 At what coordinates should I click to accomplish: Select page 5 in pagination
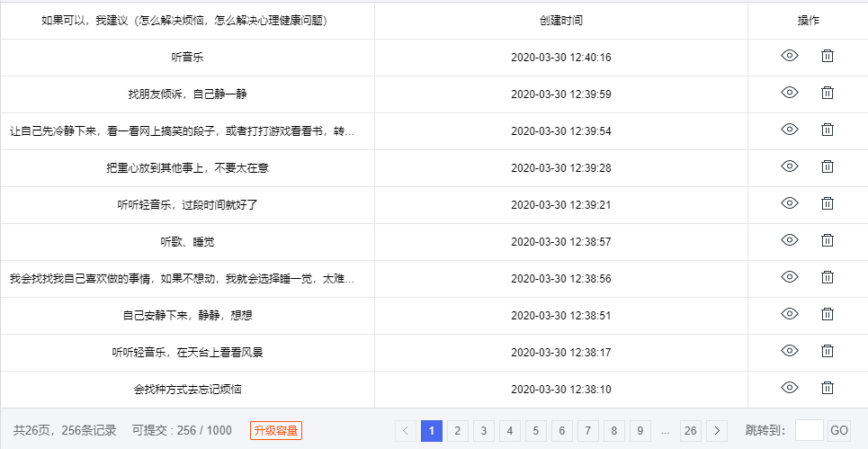click(x=536, y=431)
